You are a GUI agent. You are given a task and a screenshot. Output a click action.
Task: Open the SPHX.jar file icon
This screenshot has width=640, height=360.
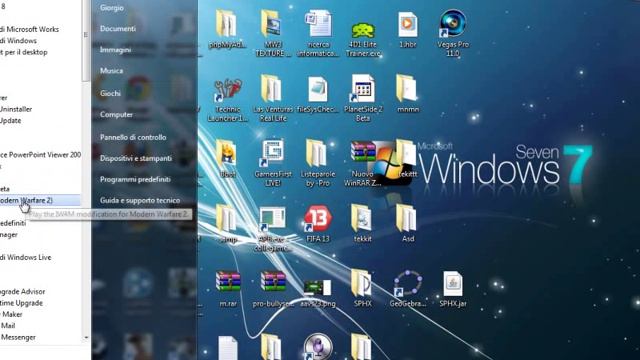click(x=453, y=283)
